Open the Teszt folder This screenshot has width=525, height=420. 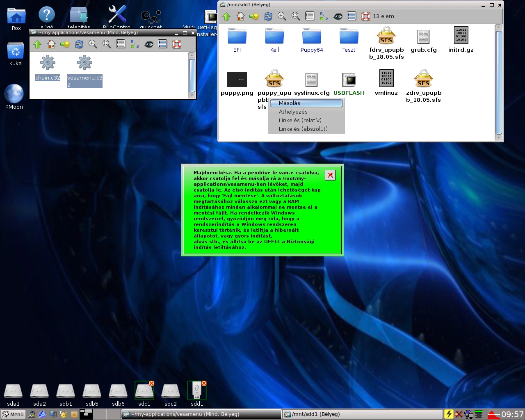pyautogui.click(x=349, y=40)
